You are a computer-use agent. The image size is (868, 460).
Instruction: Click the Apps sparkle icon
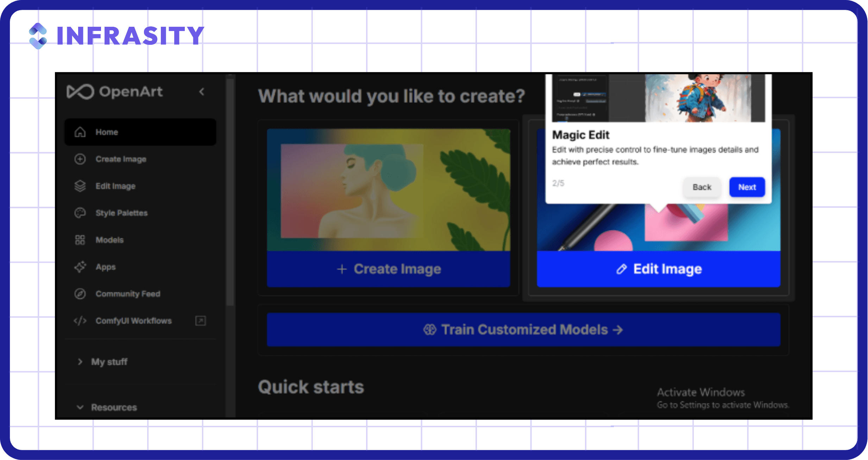click(x=80, y=267)
